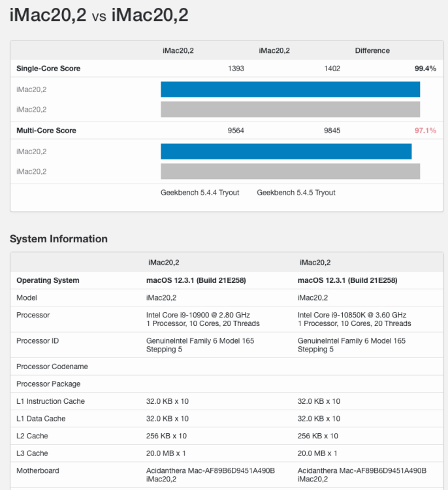Click the iMac20,2 vs iMac20,2 page title
Screen dimensions: 448x490
tap(99, 14)
